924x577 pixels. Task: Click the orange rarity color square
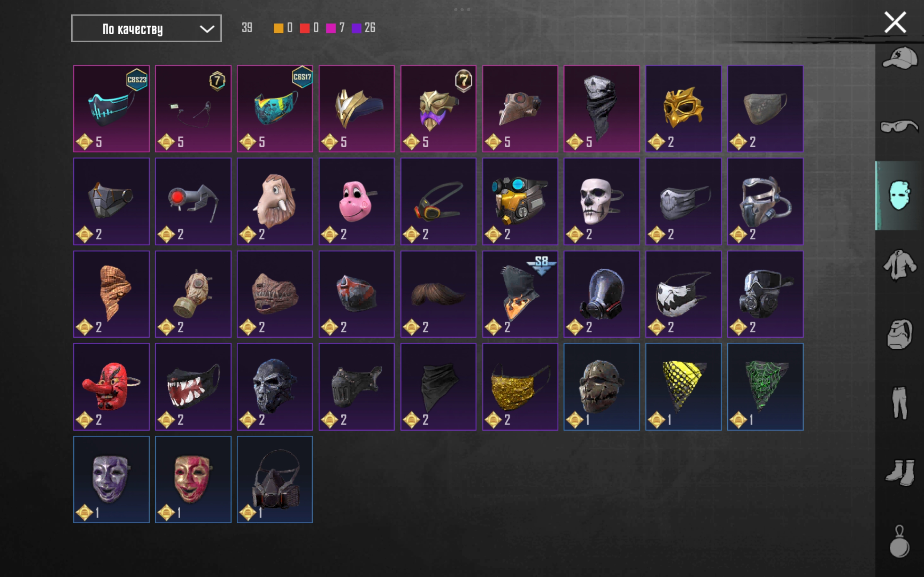[x=278, y=28]
